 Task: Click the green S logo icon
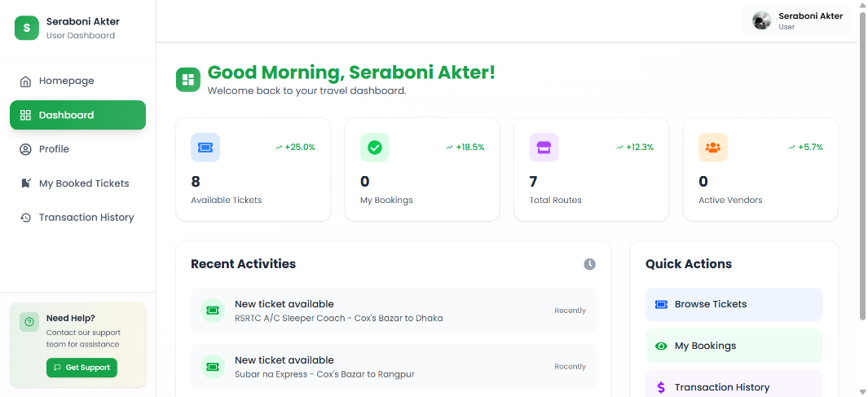[x=27, y=28]
